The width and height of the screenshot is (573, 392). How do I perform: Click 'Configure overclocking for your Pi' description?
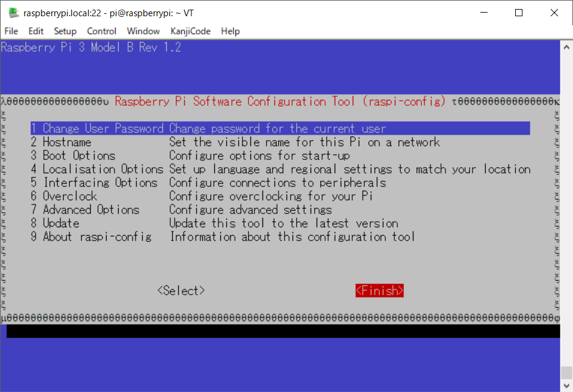point(271,196)
